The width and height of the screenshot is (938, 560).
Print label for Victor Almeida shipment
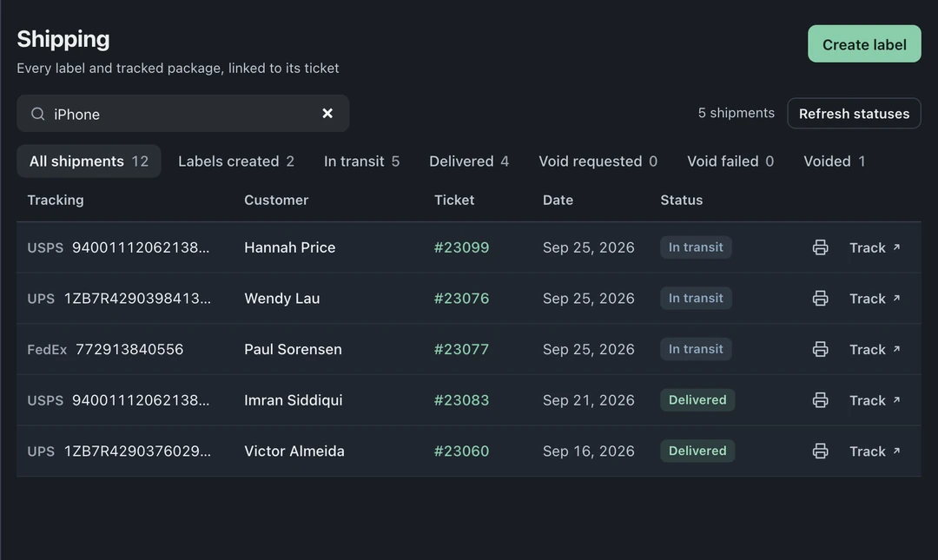(820, 451)
